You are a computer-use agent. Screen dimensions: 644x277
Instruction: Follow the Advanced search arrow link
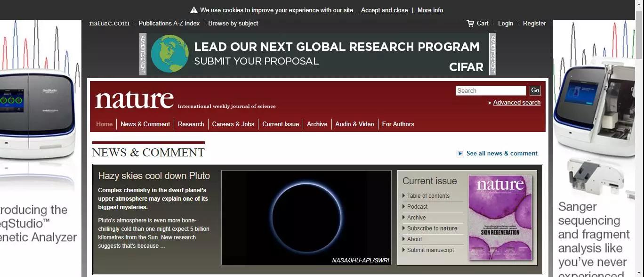pyautogui.click(x=490, y=103)
